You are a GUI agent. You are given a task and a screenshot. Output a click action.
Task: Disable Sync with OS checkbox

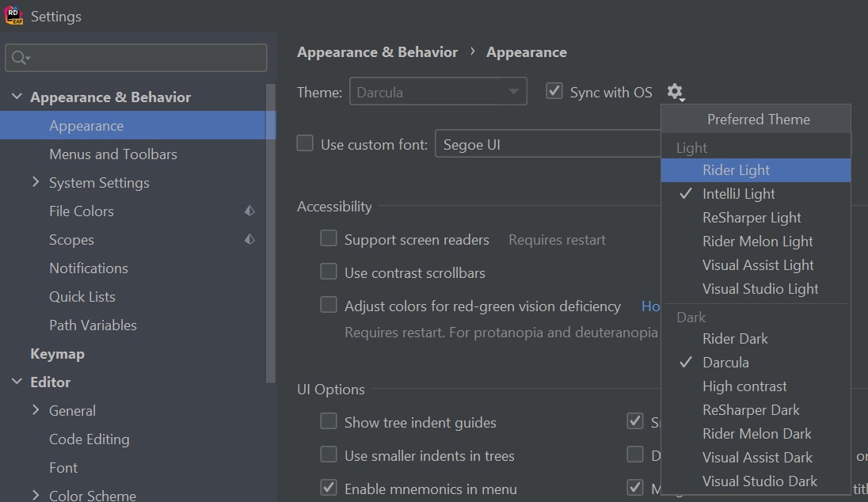tap(554, 91)
